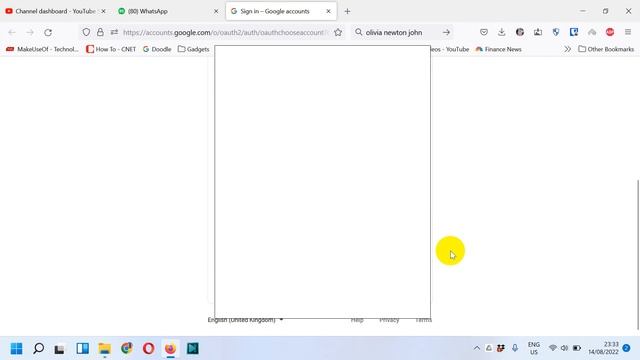
Task: Close the Sign in Google accounts tab
Action: tap(328, 11)
